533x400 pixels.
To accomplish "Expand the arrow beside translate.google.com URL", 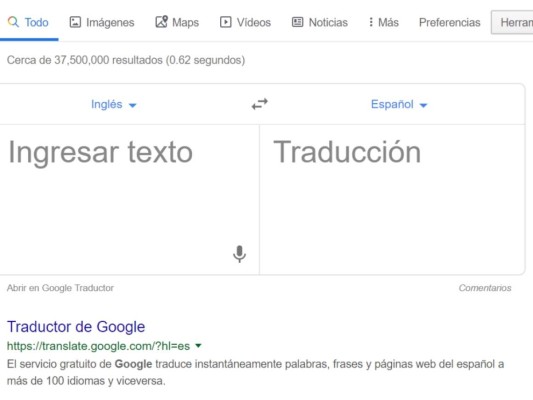I will 199,346.
